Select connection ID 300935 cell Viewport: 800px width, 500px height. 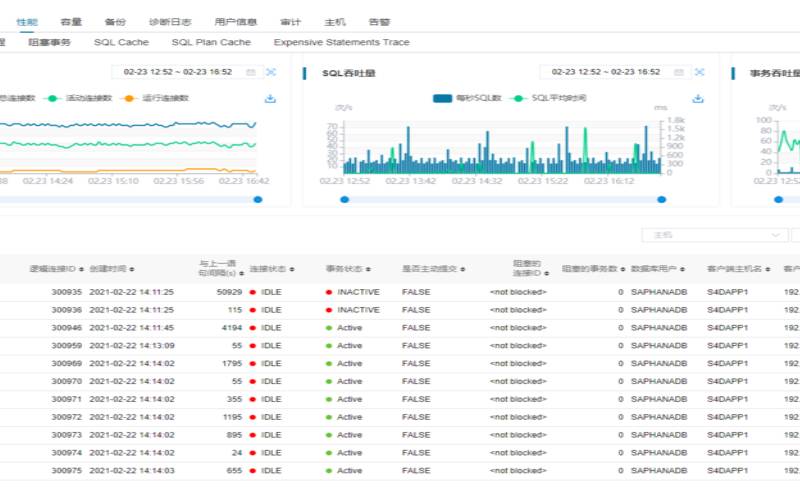click(x=66, y=292)
